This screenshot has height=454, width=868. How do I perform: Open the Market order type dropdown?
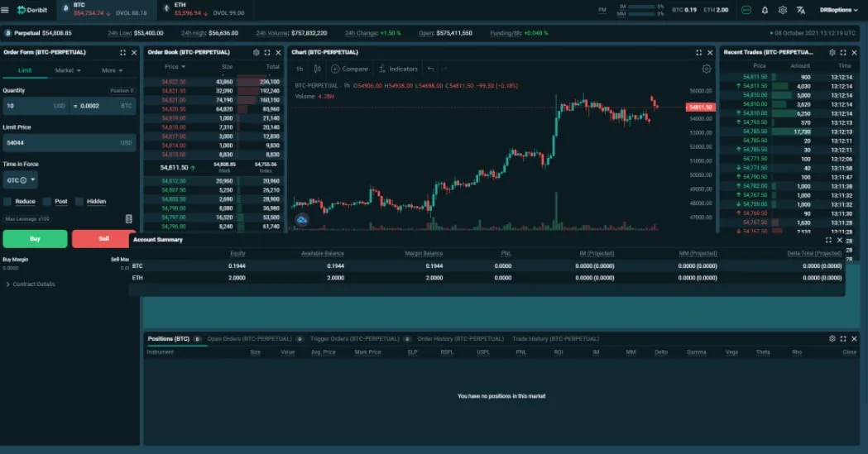click(68, 71)
